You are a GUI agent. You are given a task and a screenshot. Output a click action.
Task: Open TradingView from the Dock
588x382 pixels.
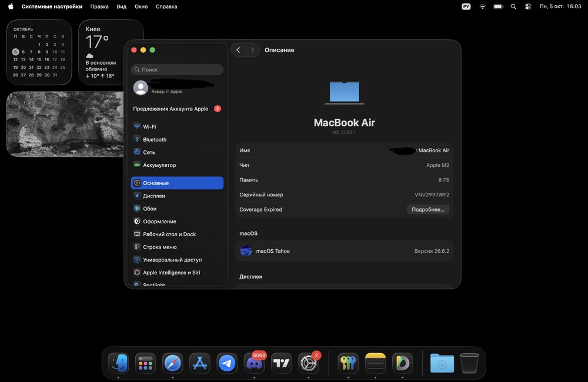pos(281,363)
